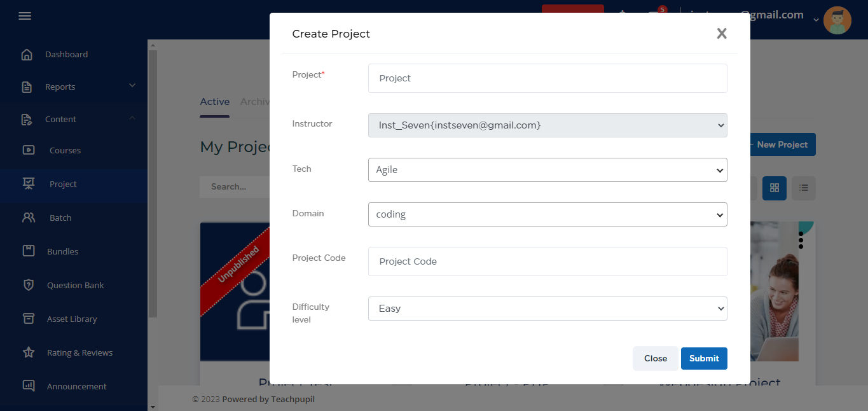Viewport: 868px width, 411px height.
Task: Click the Asset Library archive icon
Action: point(29,319)
